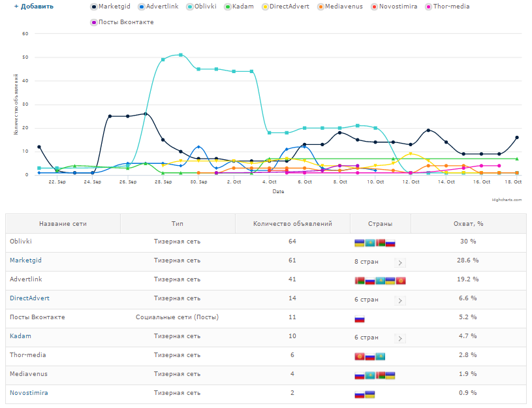The width and height of the screenshot is (532, 408).
Task: Expand the 6 стран list for Kadam
Action: point(400,338)
